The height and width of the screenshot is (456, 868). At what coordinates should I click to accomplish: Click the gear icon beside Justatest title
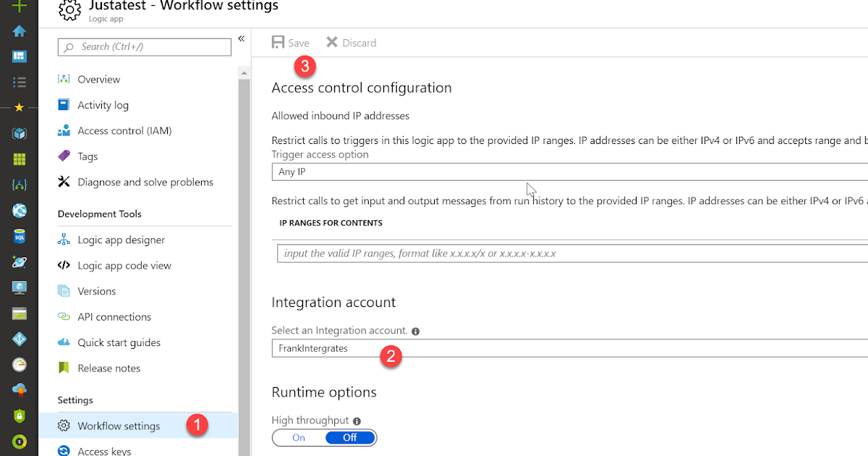[69, 11]
